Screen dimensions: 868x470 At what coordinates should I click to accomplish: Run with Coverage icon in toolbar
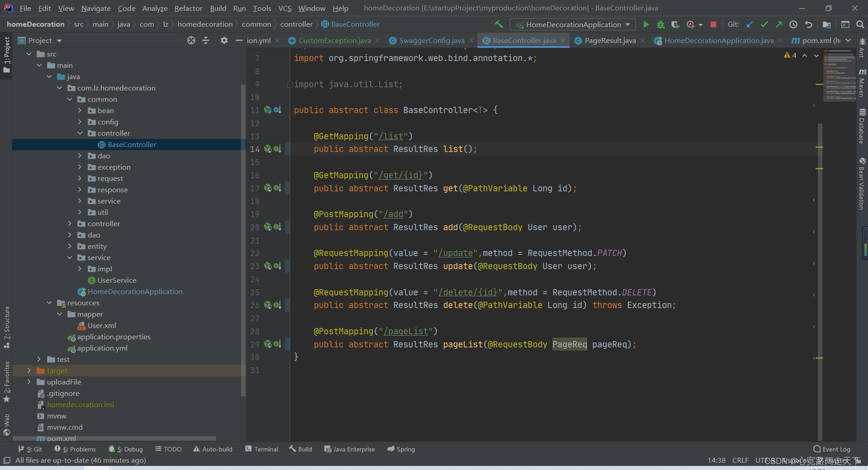(x=675, y=24)
